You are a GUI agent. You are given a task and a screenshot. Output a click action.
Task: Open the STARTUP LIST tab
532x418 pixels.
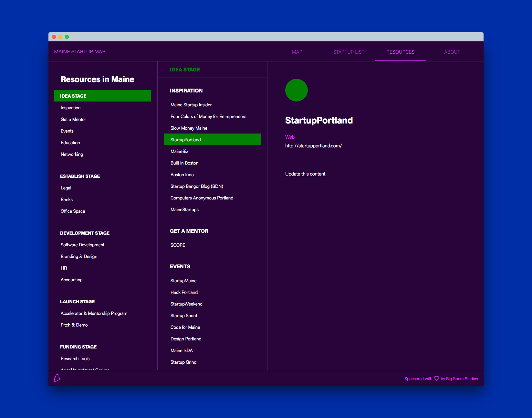pyautogui.click(x=349, y=52)
